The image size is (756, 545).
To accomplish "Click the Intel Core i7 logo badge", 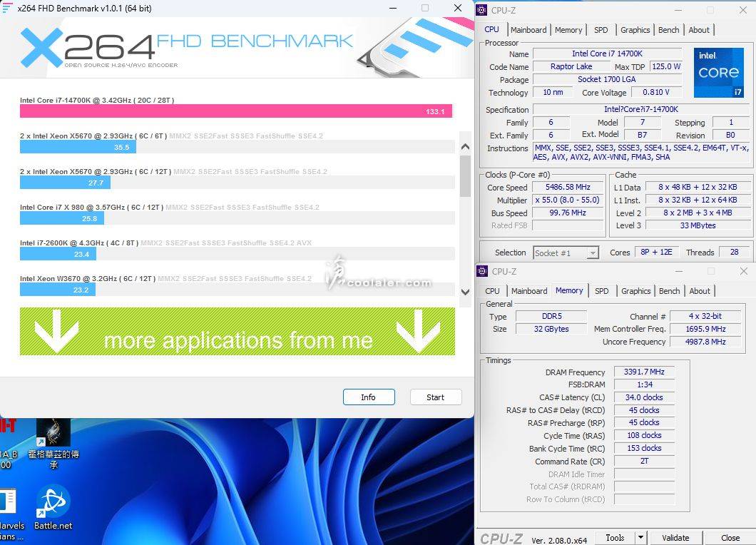I will (x=718, y=72).
